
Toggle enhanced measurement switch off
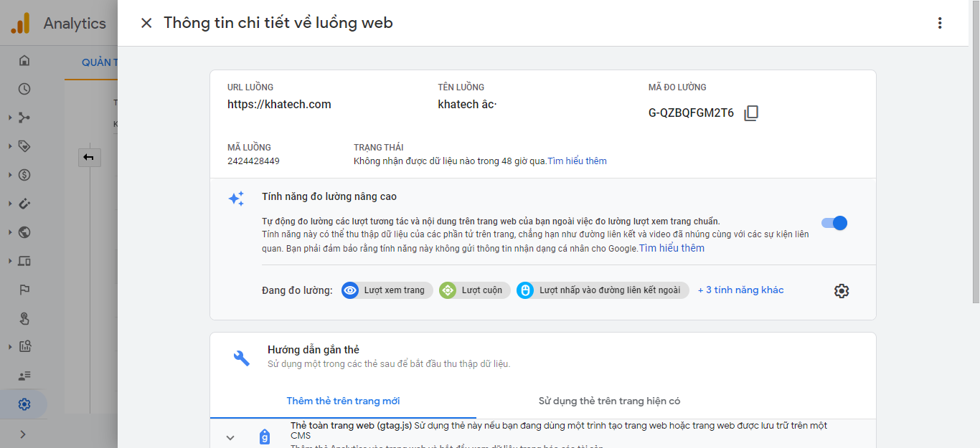(x=834, y=223)
